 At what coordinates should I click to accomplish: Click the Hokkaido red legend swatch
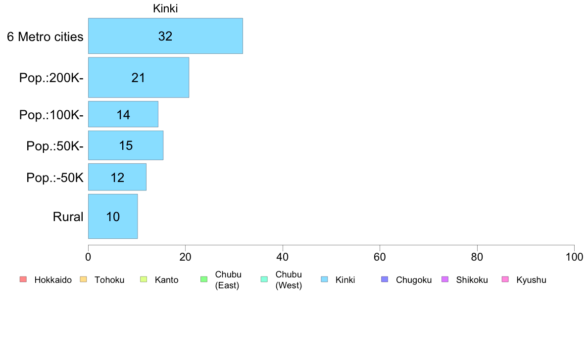(23, 279)
